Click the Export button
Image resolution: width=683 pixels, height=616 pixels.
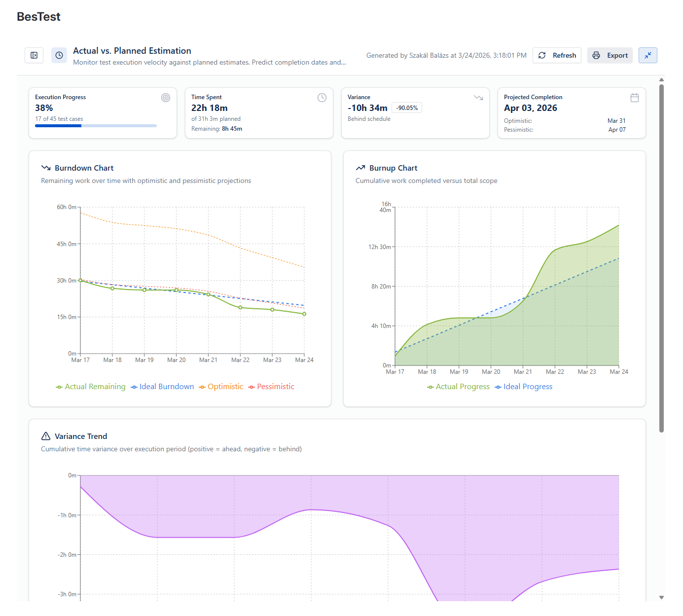610,55
